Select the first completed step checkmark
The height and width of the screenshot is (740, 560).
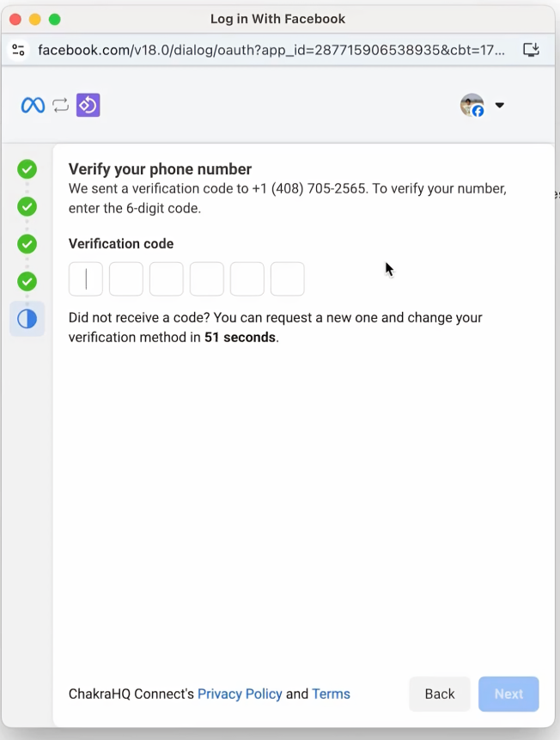pyautogui.click(x=27, y=169)
